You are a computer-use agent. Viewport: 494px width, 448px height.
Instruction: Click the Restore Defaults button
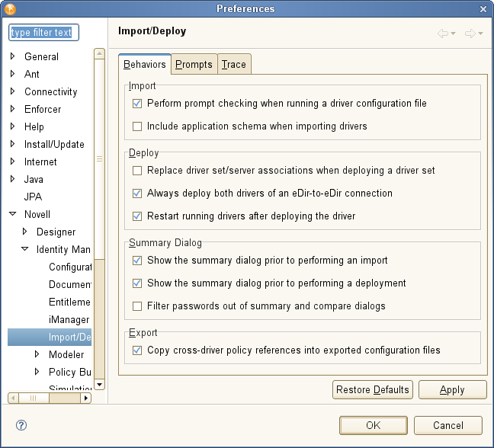373,389
